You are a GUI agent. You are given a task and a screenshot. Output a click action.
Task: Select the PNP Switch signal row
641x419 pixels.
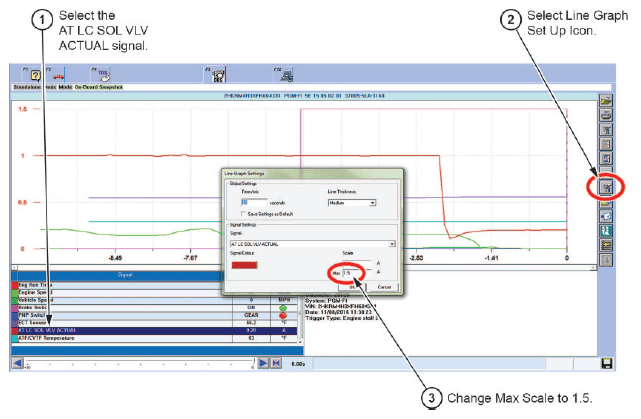click(155, 315)
